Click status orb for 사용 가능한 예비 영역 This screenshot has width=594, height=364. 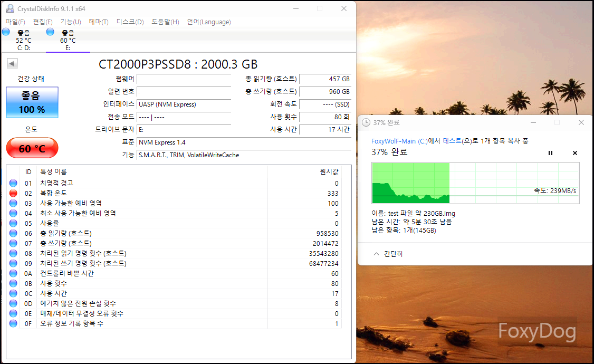pyautogui.click(x=13, y=204)
